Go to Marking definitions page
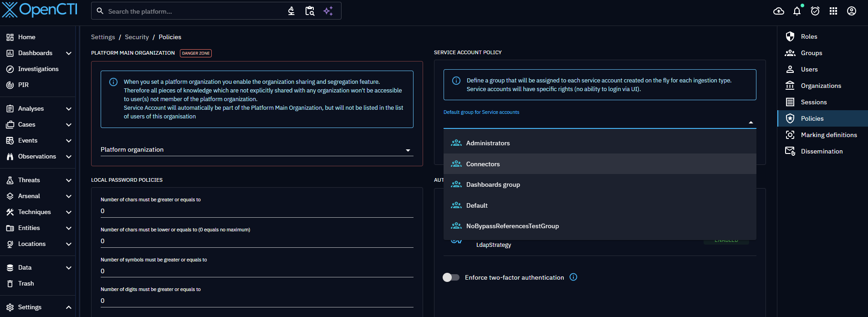The height and width of the screenshot is (317, 868). coord(828,135)
